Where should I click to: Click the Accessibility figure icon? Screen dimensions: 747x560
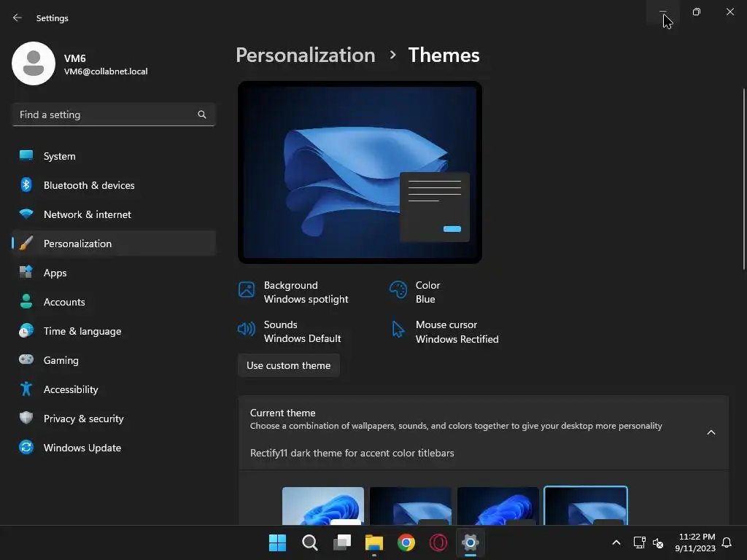click(x=26, y=389)
